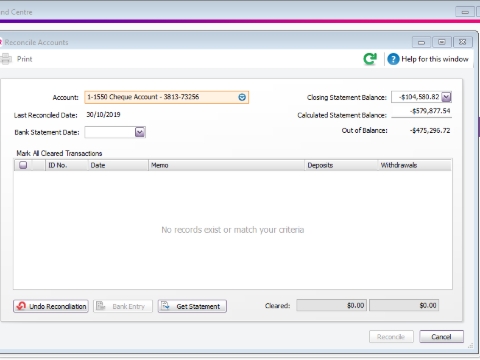Open the Account dropdown arrow
The image size is (480, 360).
242,97
